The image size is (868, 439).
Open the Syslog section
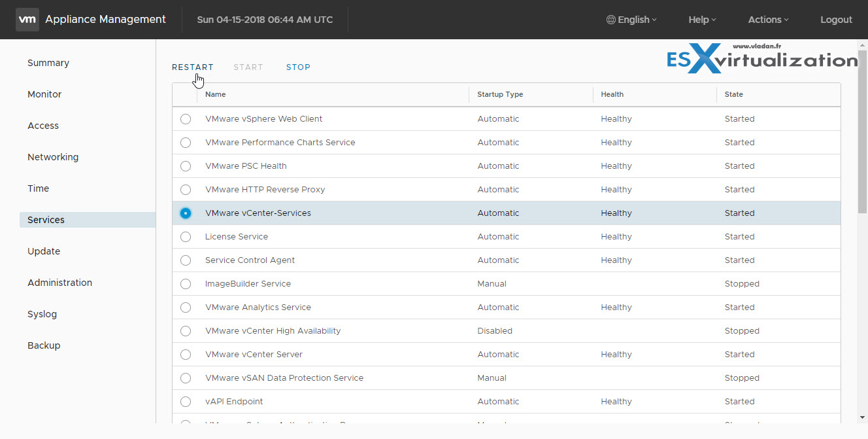point(42,314)
